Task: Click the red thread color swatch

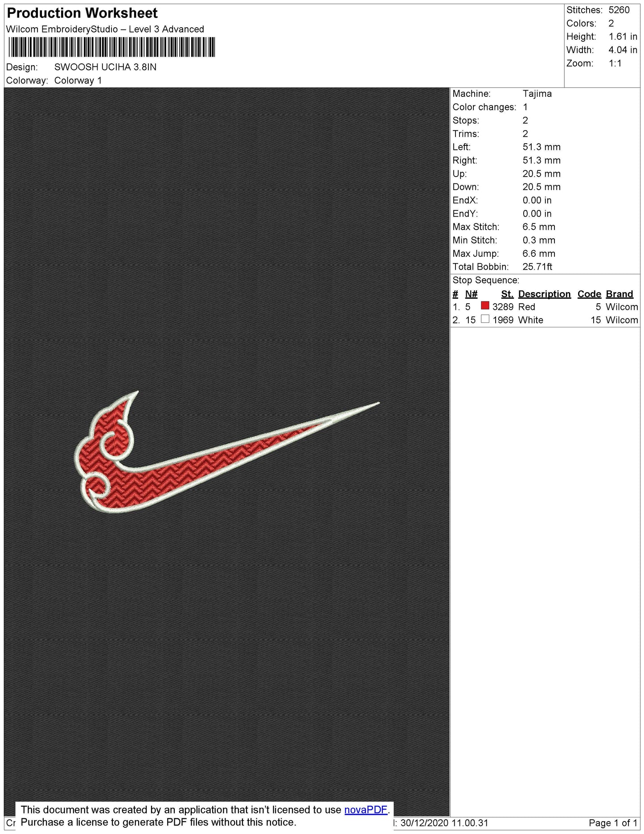Action: click(485, 306)
